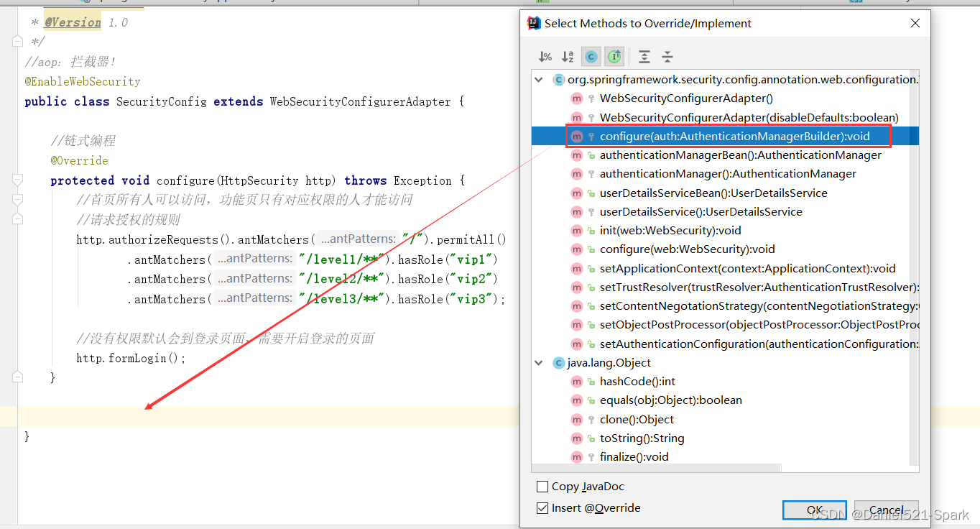980x529 pixels.
Task: Click @EnableWebSecurity annotation in editor
Action: pos(83,82)
